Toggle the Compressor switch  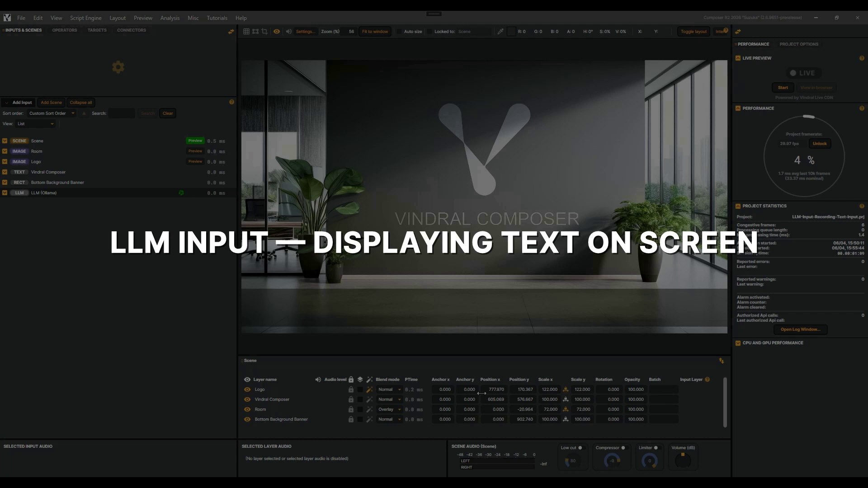625,448
